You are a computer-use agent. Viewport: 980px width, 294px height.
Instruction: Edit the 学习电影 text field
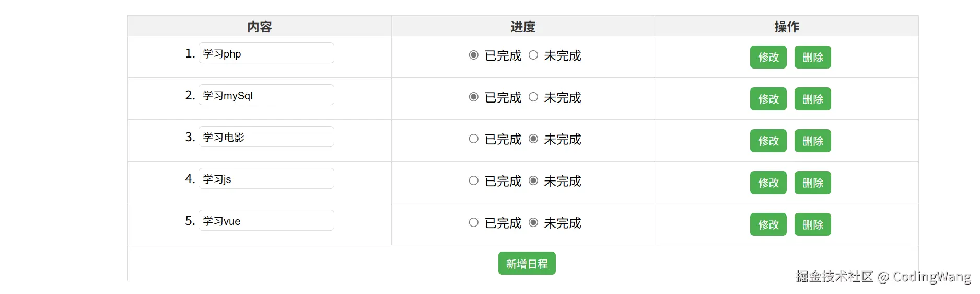coord(266,137)
